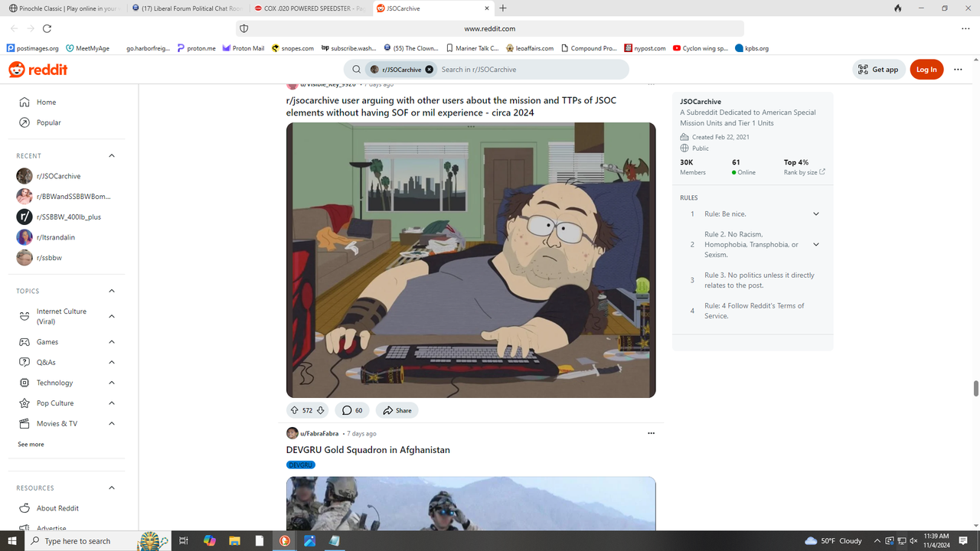Downvote the r/jsocarchive meme post

point(321,410)
